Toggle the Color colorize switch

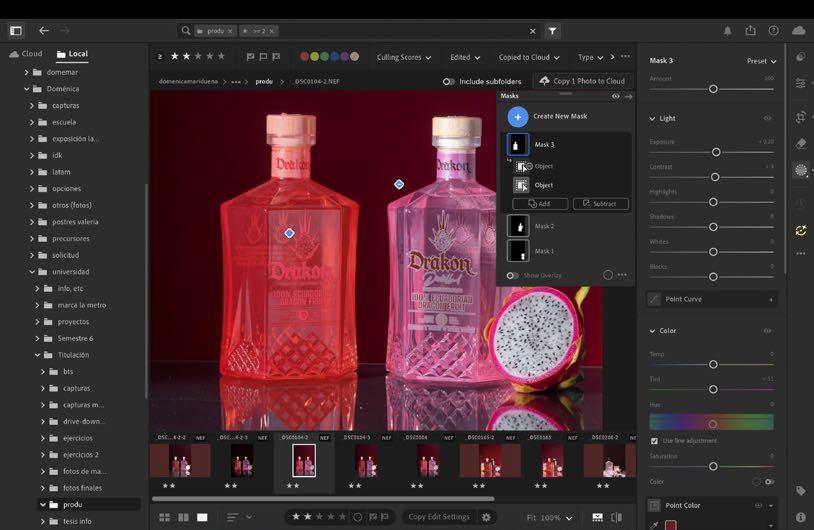769,482
